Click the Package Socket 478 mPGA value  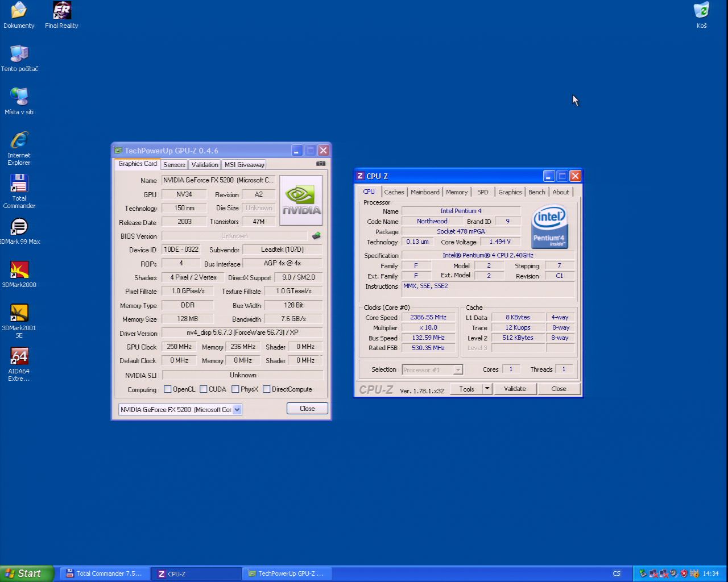(461, 232)
